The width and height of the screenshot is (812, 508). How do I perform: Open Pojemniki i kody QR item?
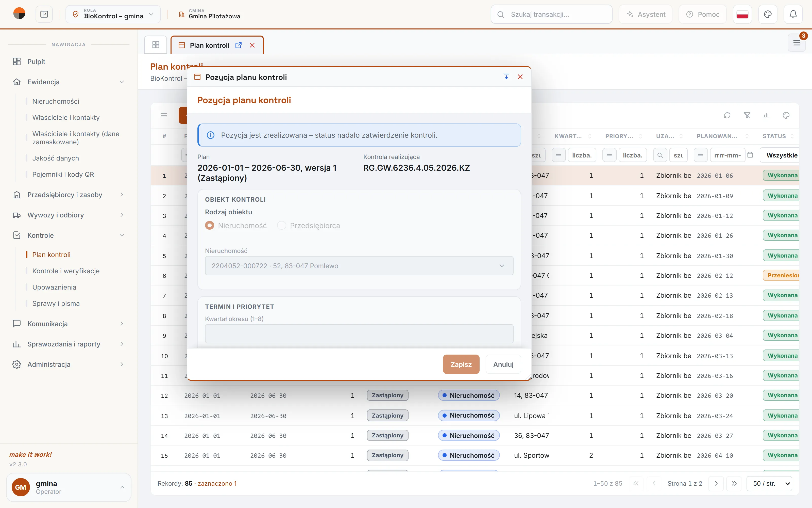point(63,174)
